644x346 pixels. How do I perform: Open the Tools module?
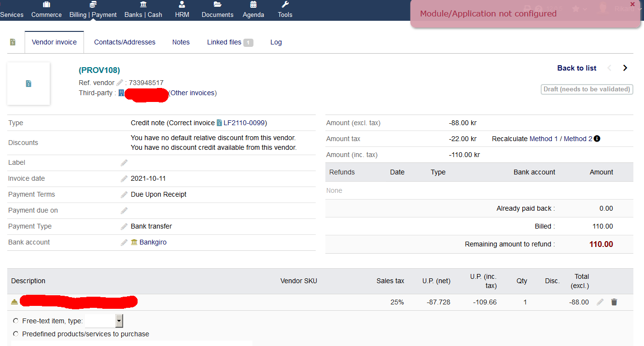(x=285, y=10)
